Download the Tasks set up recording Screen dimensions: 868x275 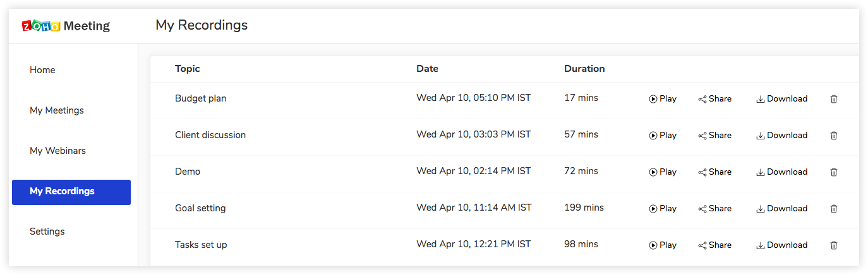point(781,245)
